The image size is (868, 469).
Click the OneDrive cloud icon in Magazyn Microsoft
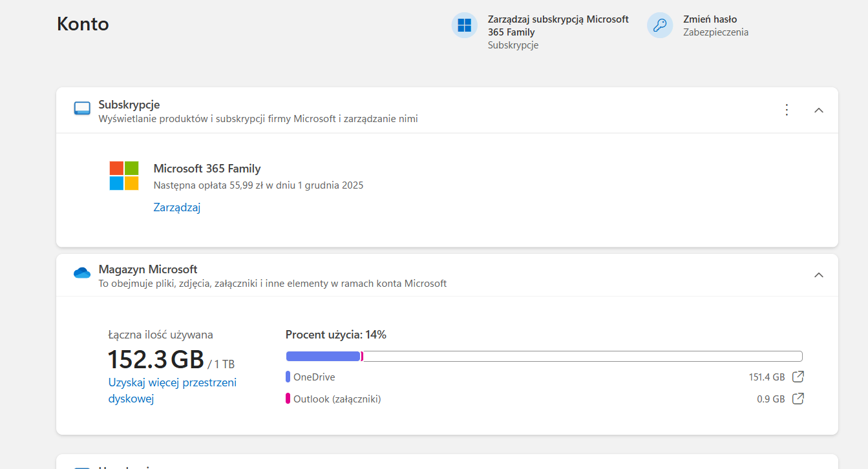82,273
